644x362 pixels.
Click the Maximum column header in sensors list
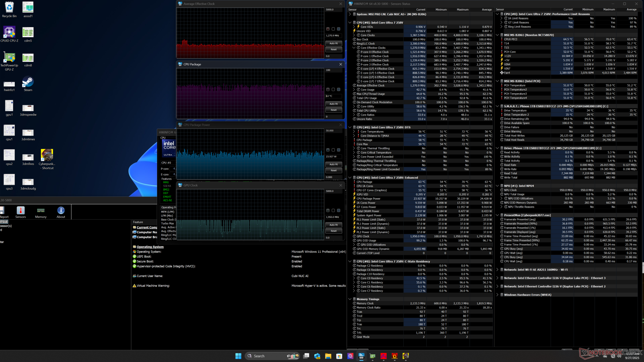pos(462,10)
